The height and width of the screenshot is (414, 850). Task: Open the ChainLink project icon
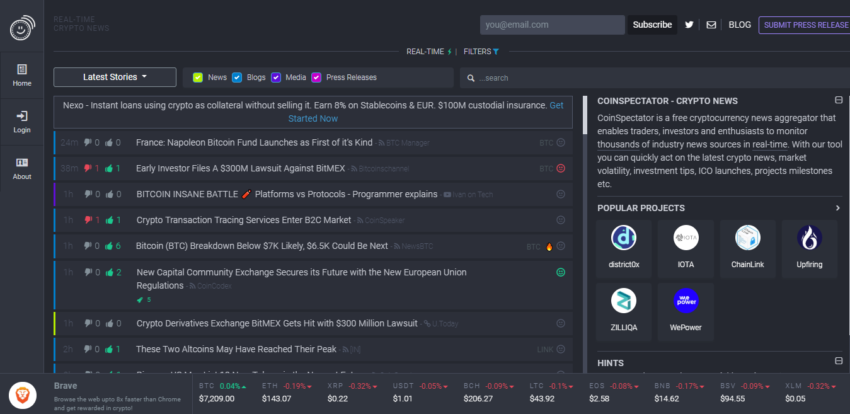coord(748,238)
